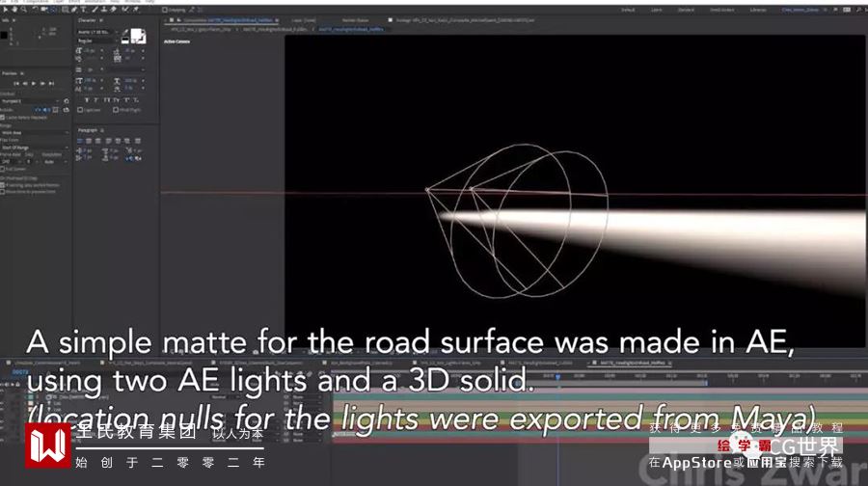Switch to the Default workspace

click(628, 10)
